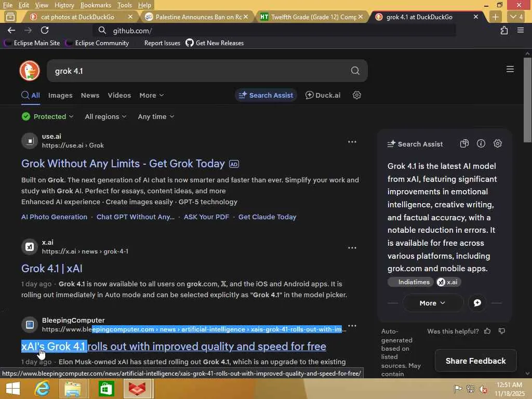Open the Any time filter dropdown
The height and width of the screenshot is (399, 532).
156,117
